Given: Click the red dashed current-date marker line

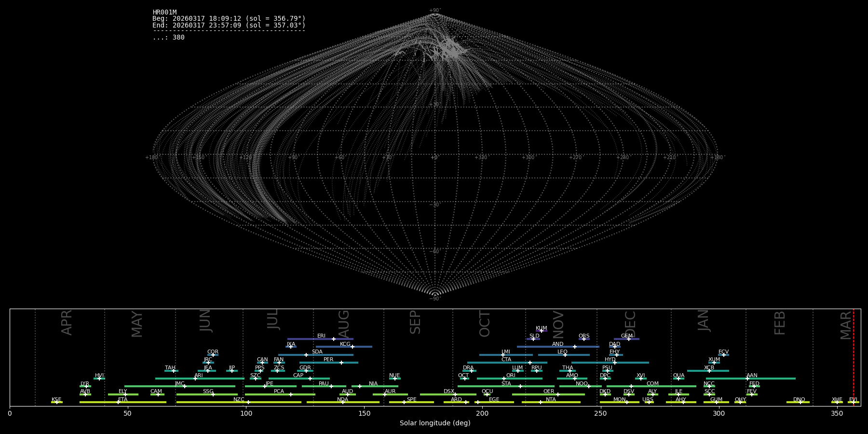Looking at the screenshot, I should click(853, 357).
